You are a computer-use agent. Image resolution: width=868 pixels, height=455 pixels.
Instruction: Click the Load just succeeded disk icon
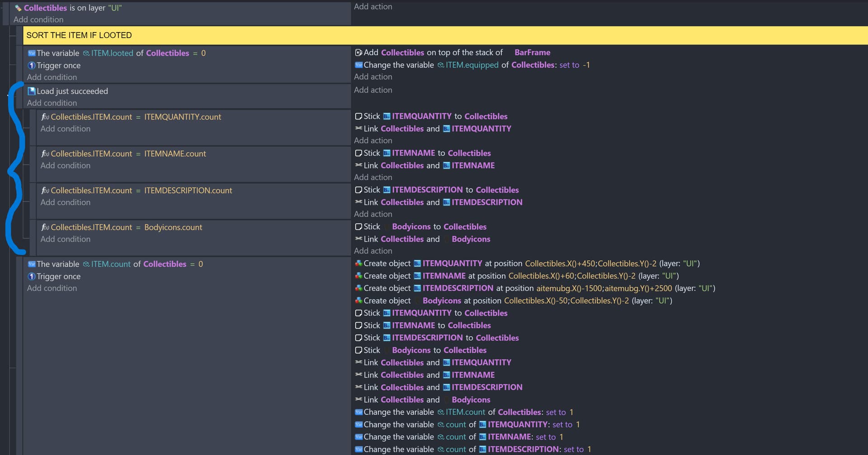click(x=32, y=91)
